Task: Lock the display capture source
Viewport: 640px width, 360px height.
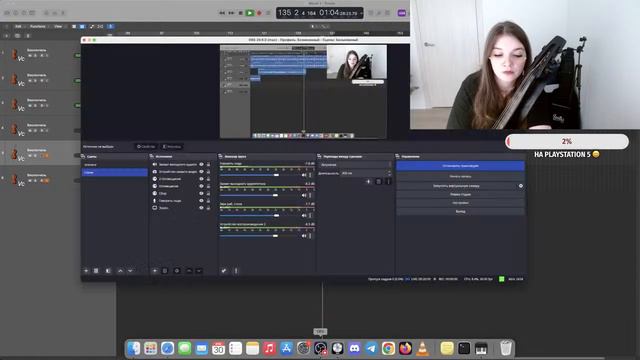Action: click(x=208, y=208)
